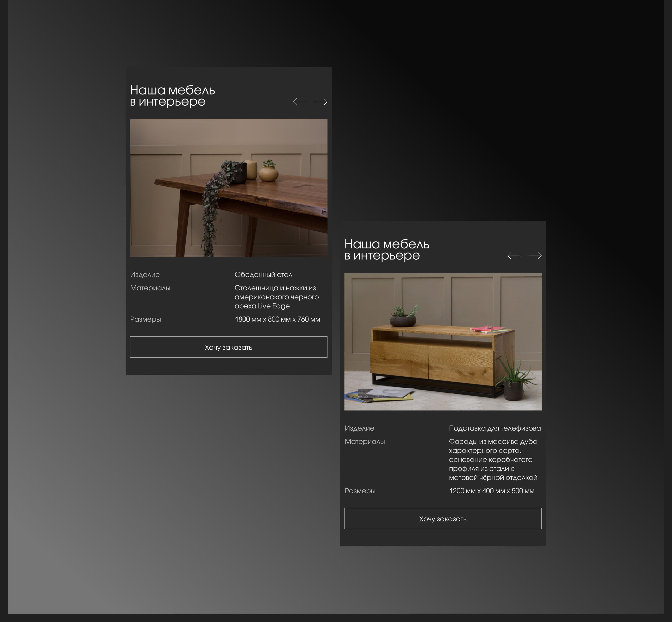Click left arrow in dining table card
Screen dimensions: 672x622
click(x=299, y=102)
